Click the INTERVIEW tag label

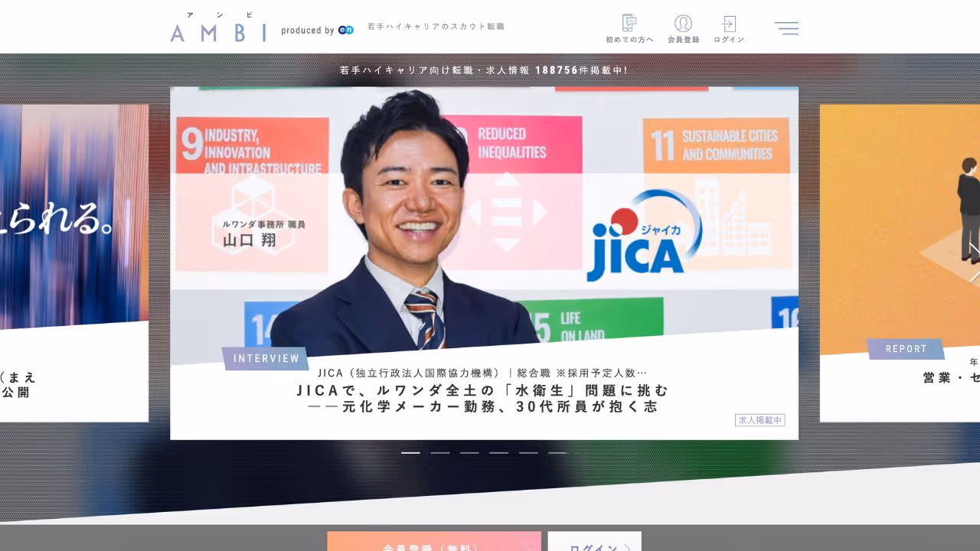pyautogui.click(x=266, y=358)
